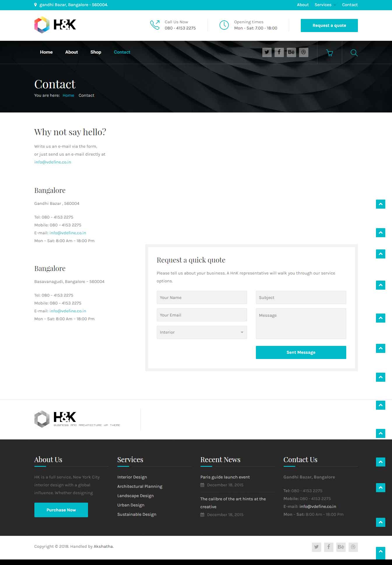Viewport: 392px width, 565px height.
Task: Click the search magnifier icon
Action: [x=354, y=53]
